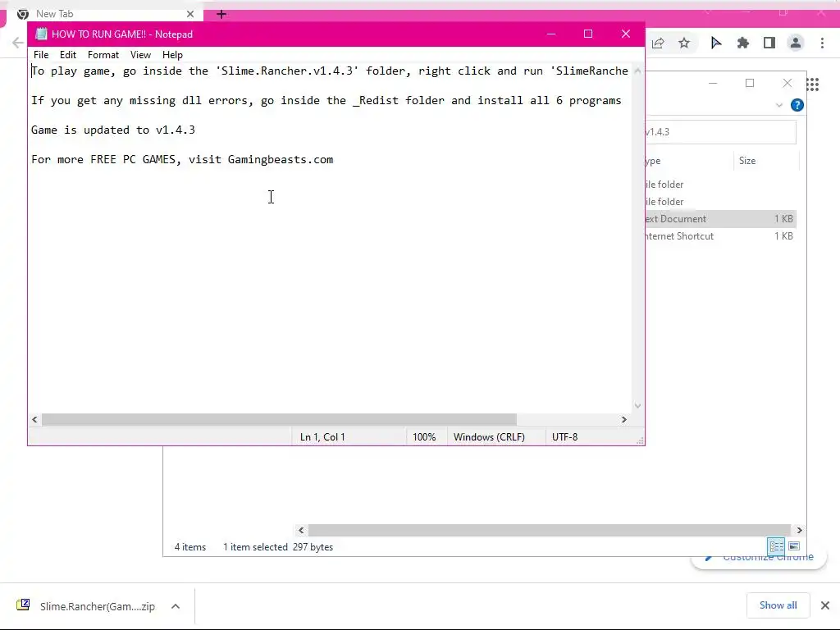The width and height of the screenshot is (840, 630).
Task: Open the Format menu in Notepad
Action: [103, 55]
